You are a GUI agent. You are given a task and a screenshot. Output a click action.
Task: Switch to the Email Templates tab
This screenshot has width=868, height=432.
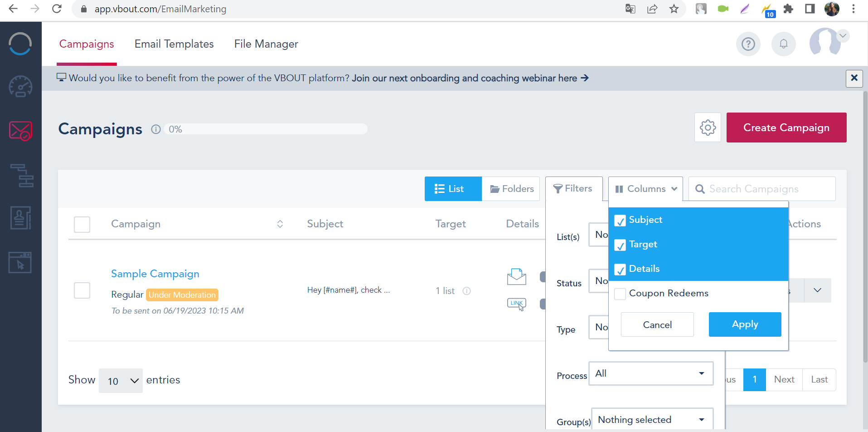click(174, 44)
